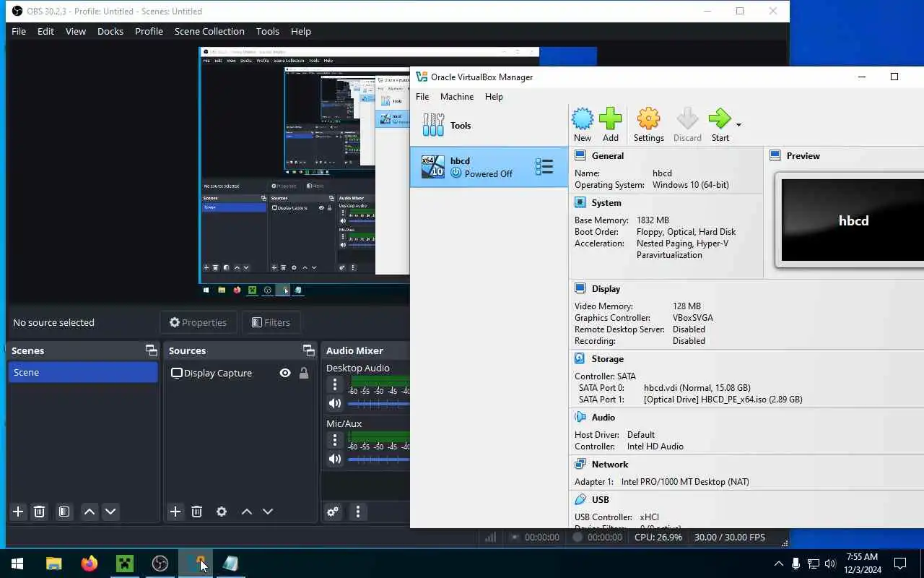Image resolution: width=924 pixels, height=578 pixels.
Task: Open VirtualBox File menu
Action: point(422,96)
